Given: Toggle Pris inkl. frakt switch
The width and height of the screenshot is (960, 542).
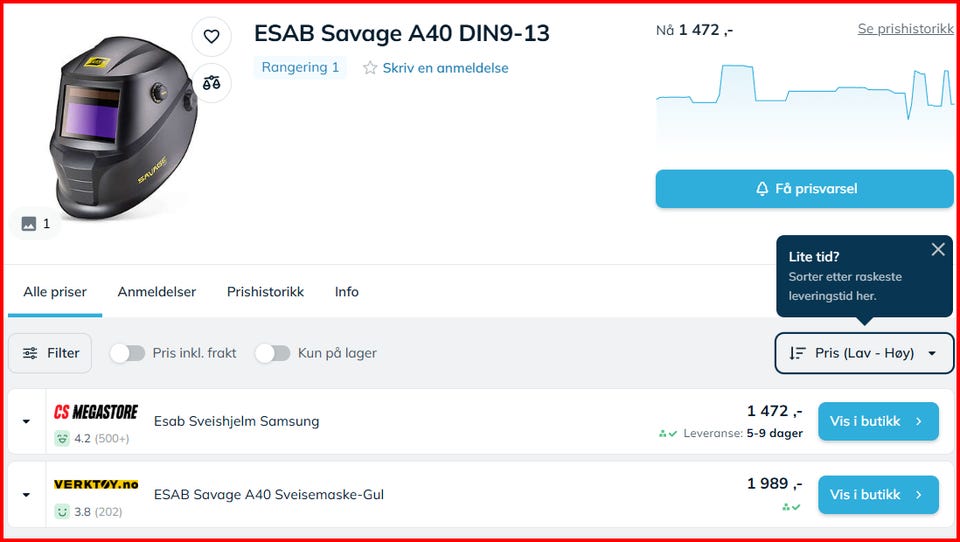Looking at the screenshot, I should [127, 353].
